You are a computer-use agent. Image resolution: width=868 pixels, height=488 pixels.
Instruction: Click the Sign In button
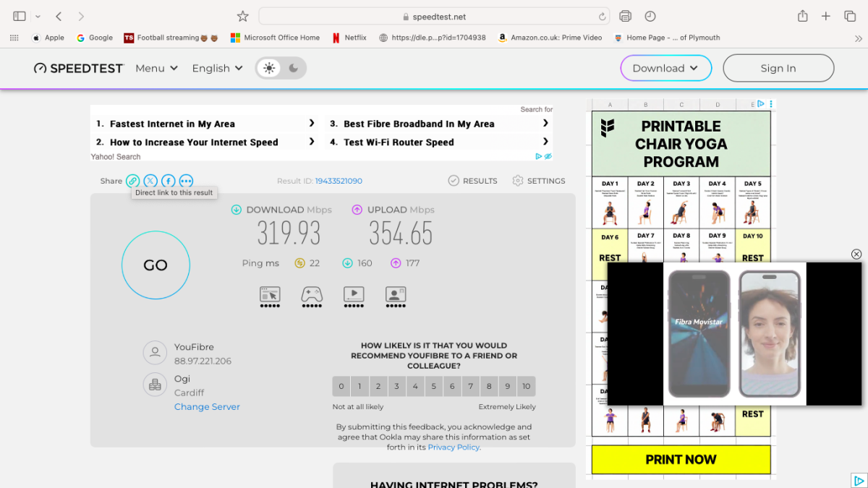(x=778, y=68)
